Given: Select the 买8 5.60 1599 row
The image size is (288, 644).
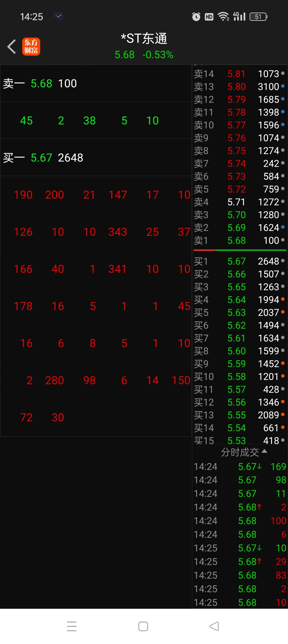Looking at the screenshot, I should click(x=239, y=351).
